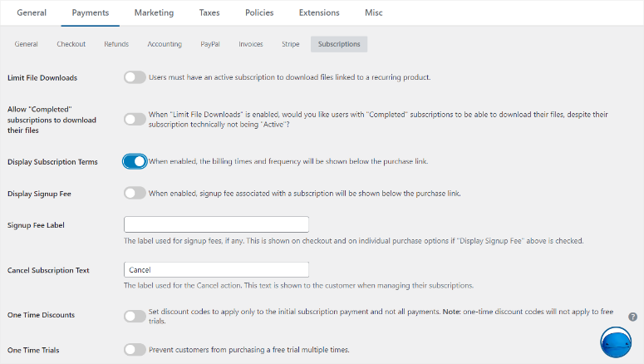Switch to the Marketing tab

click(x=154, y=13)
